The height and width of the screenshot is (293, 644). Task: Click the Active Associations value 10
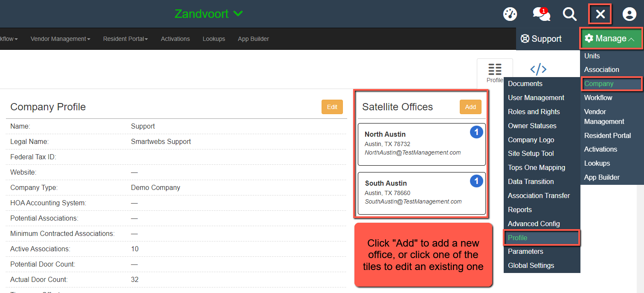tap(135, 249)
